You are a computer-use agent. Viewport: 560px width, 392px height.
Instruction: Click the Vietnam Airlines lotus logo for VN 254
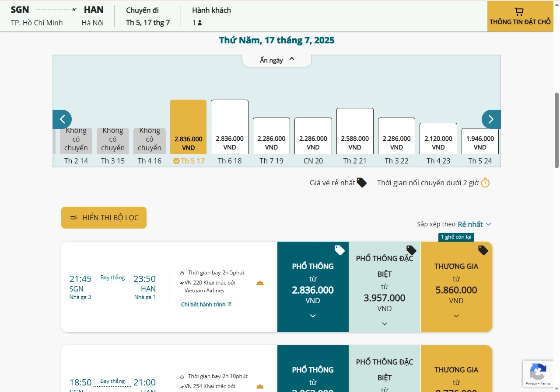point(260,387)
